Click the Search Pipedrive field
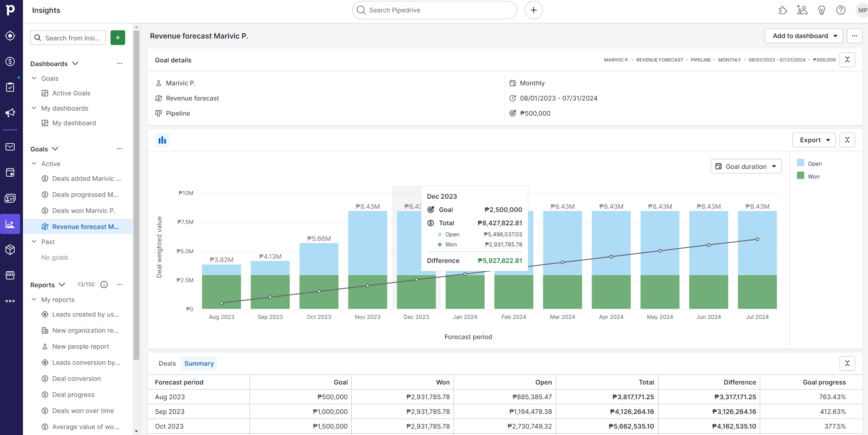The width and height of the screenshot is (868, 435). click(435, 10)
